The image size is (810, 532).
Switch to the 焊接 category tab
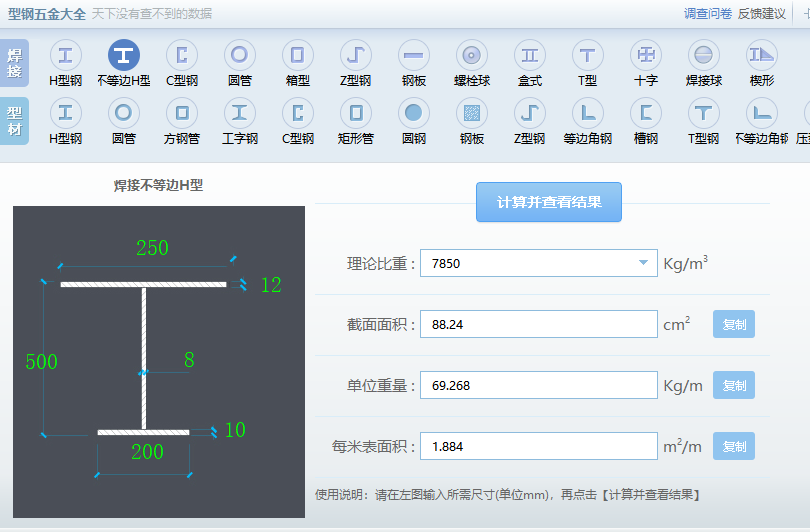click(x=14, y=63)
